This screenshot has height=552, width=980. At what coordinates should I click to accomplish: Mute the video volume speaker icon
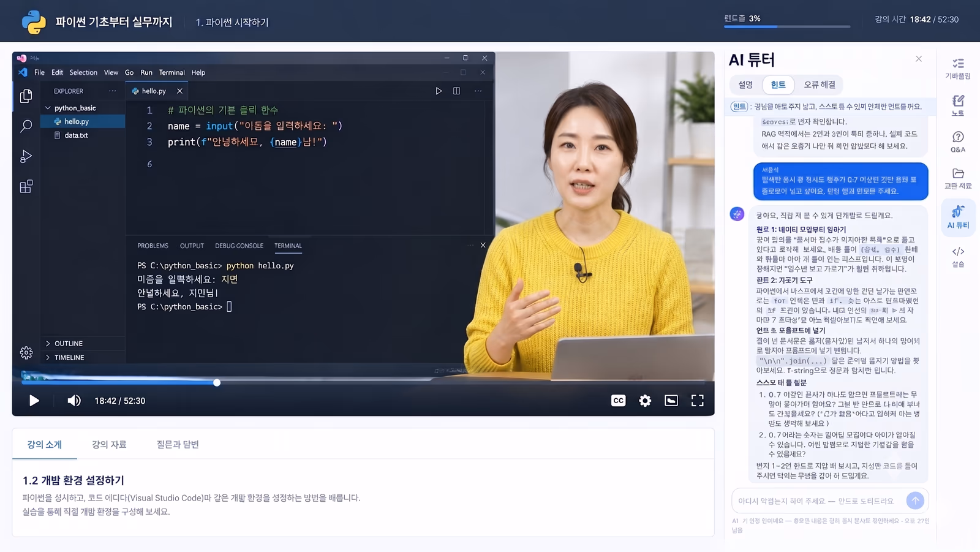73,401
